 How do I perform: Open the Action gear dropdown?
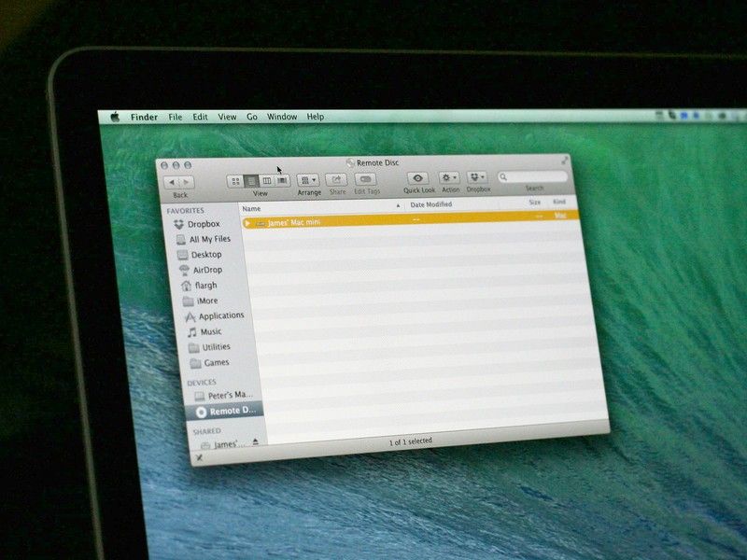pos(448,177)
